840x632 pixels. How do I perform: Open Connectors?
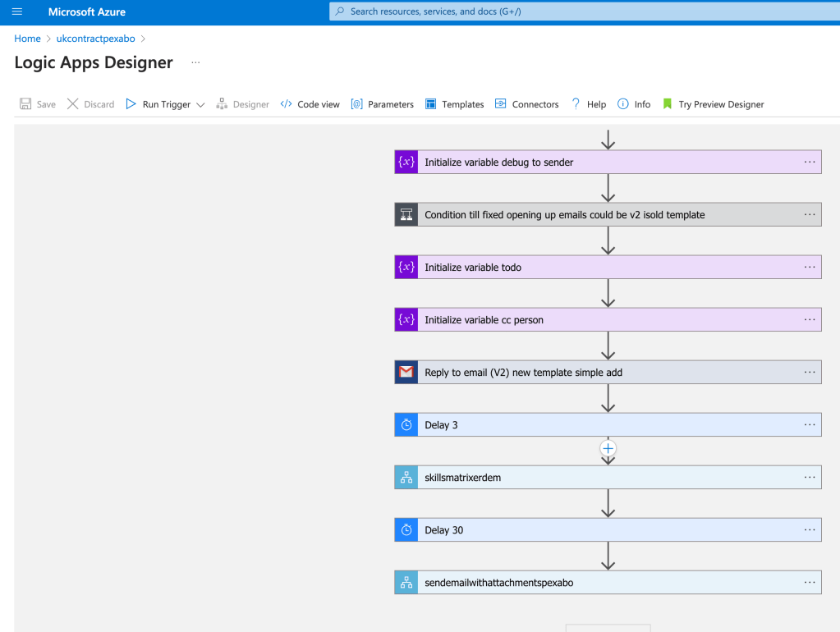click(x=535, y=104)
